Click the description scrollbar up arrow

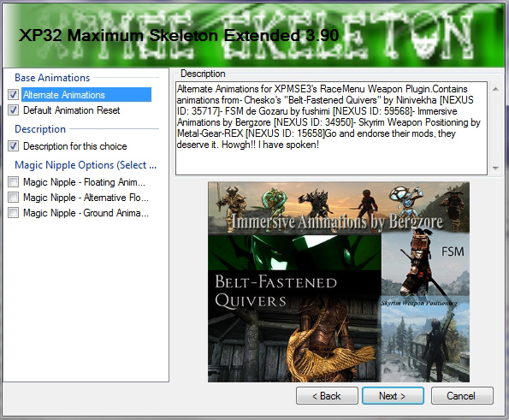495,89
